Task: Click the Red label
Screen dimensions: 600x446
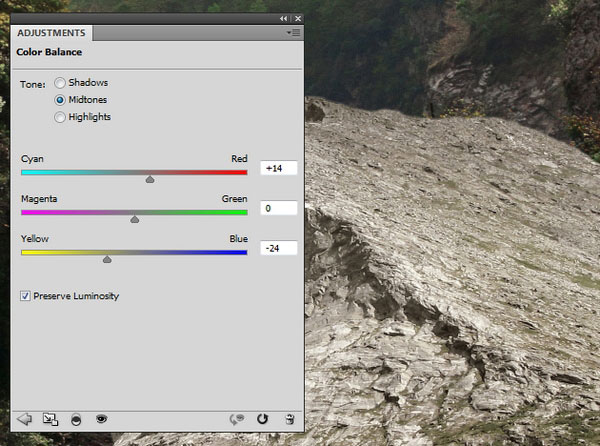Action: [239, 159]
